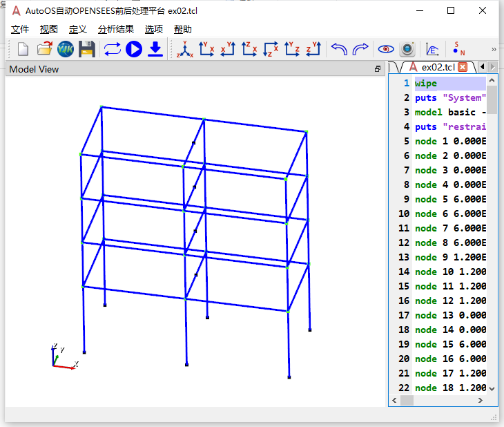Maximize the AutoOS window
The height and width of the screenshot is (427, 504).
pyautogui.click(x=451, y=10)
